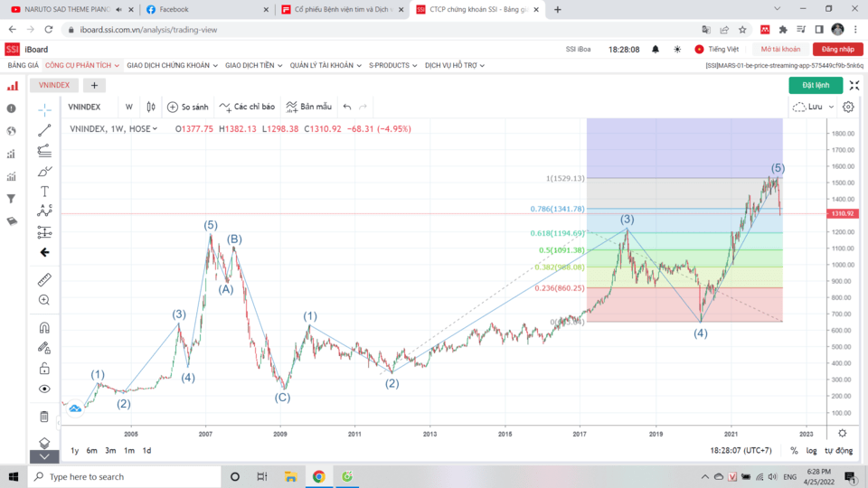Switch language from Tiếng Việt

click(717, 49)
